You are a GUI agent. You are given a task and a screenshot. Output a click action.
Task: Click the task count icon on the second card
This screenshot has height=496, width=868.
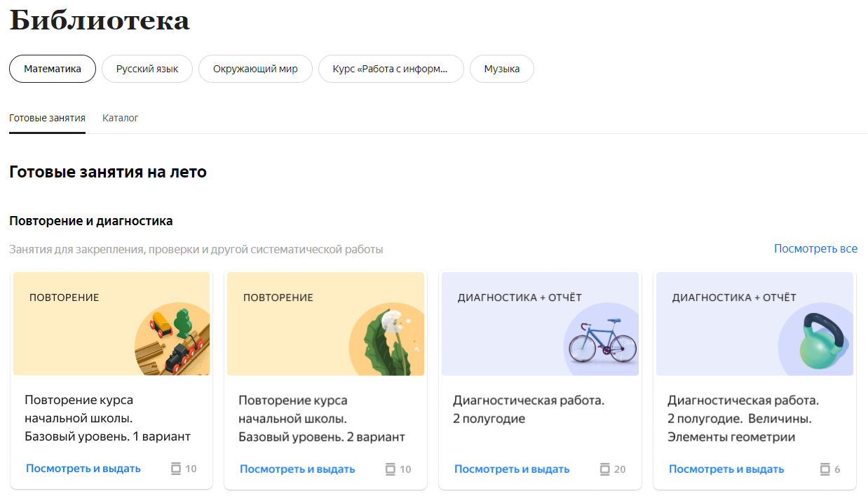click(391, 469)
